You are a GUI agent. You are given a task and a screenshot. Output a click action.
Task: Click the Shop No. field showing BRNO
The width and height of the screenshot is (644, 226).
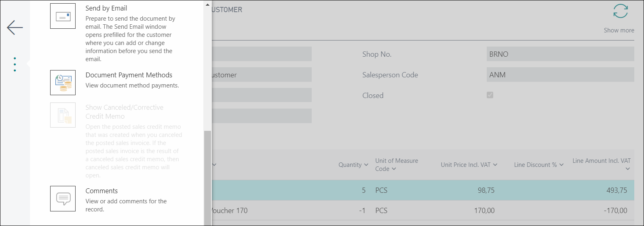tap(560, 54)
